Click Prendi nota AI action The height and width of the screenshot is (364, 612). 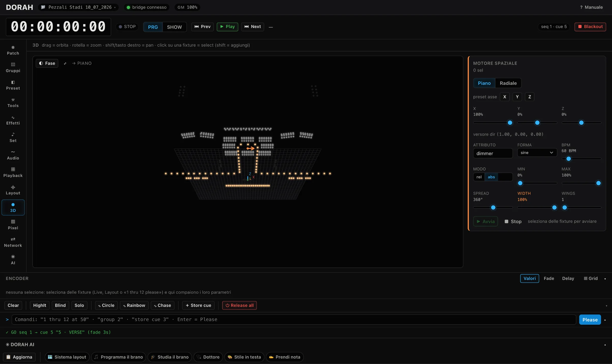coord(285,357)
